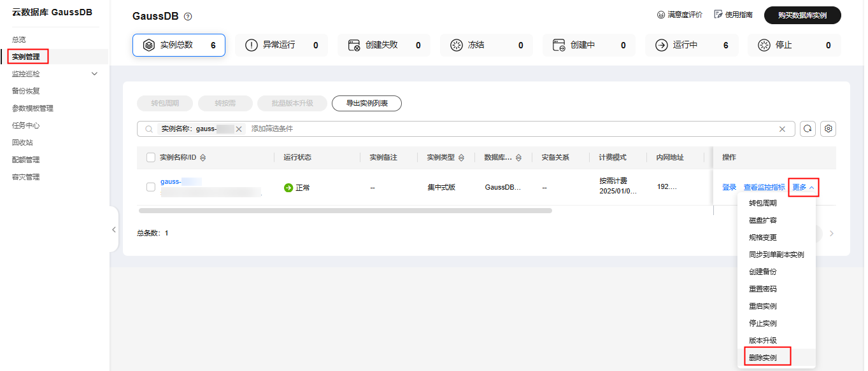This screenshot has width=868, height=371.
Task: Click the 转包周期 toolbar button
Action: tap(165, 103)
